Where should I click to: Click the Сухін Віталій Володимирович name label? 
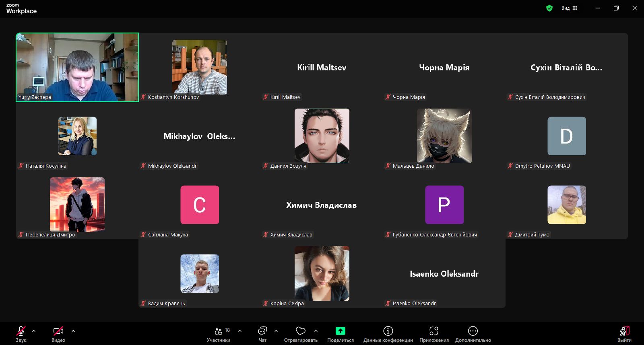(x=550, y=97)
